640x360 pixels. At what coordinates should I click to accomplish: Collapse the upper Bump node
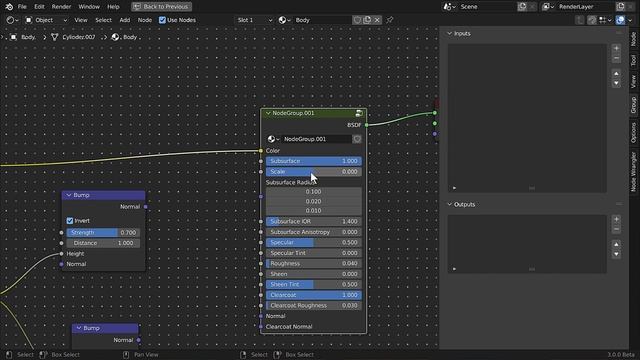69,195
